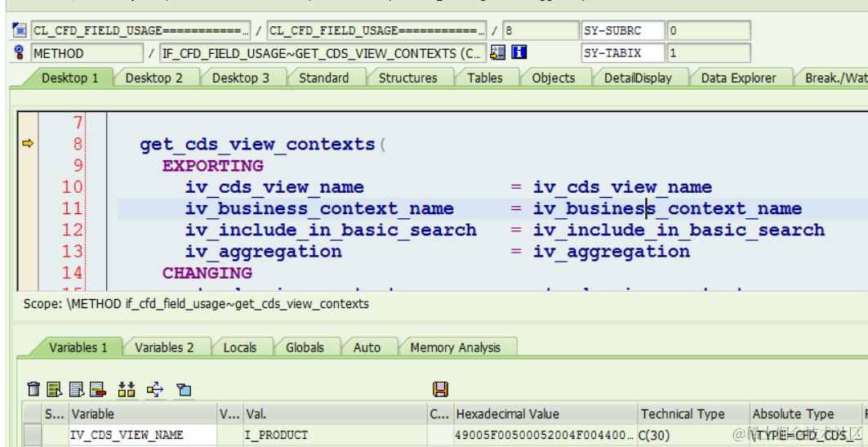The height and width of the screenshot is (447, 868).
Task: Click the SY-TABIX label
Action: [623, 53]
